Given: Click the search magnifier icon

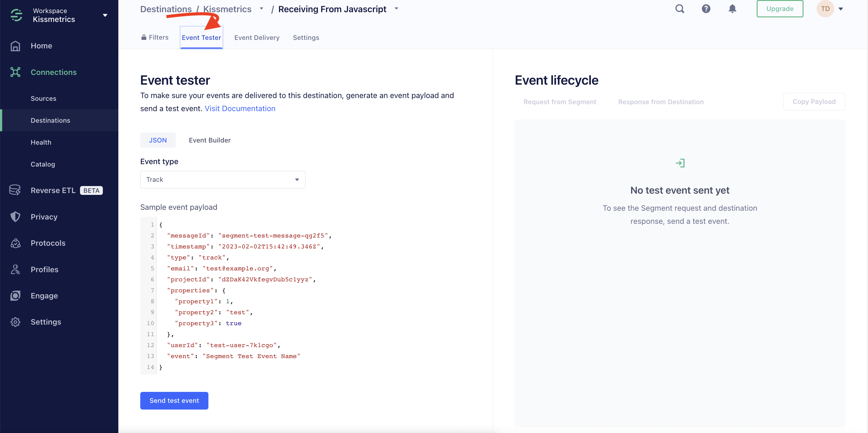Looking at the screenshot, I should point(680,9).
